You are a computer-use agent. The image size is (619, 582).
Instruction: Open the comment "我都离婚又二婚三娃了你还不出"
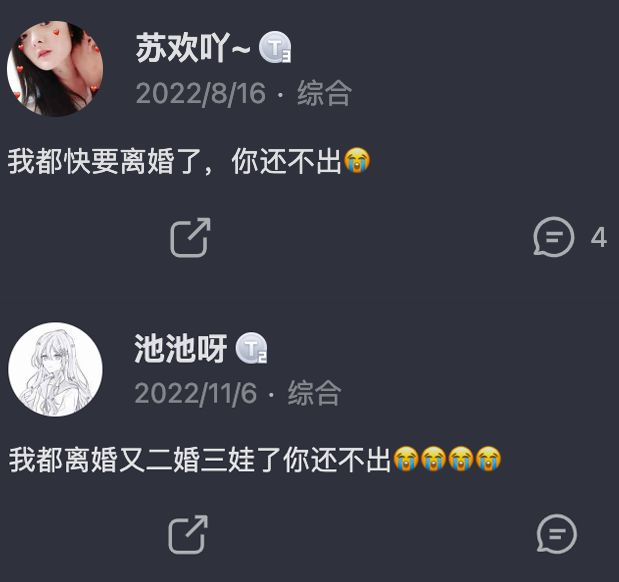[200, 460]
